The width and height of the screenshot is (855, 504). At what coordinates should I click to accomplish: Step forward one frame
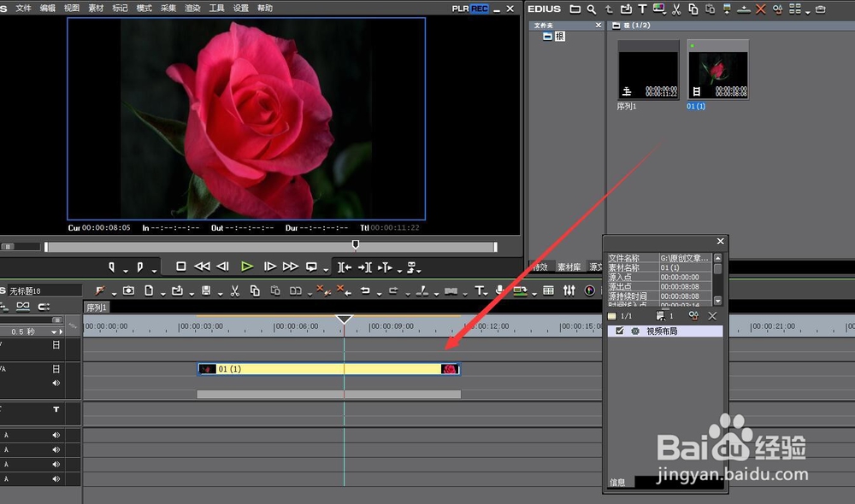pos(270,266)
